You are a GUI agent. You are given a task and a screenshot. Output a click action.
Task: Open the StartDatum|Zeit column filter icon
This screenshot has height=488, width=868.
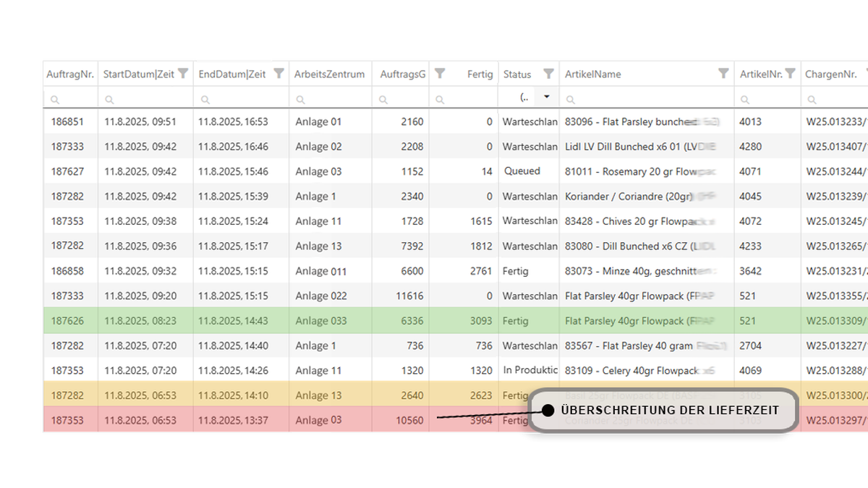(x=183, y=73)
